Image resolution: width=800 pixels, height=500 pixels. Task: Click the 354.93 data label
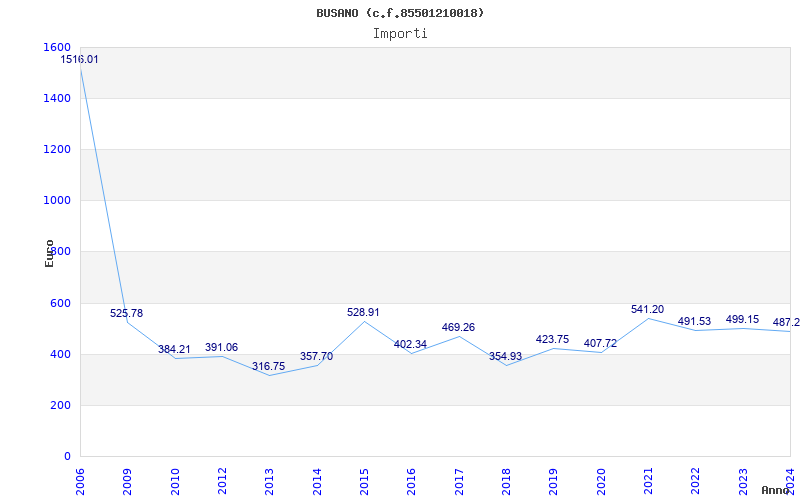[x=506, y=356]
